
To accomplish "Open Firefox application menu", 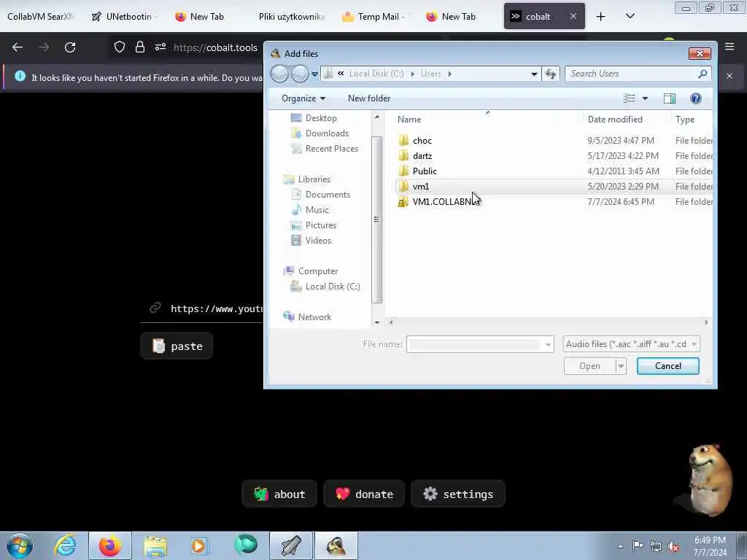I will (729, 47).
